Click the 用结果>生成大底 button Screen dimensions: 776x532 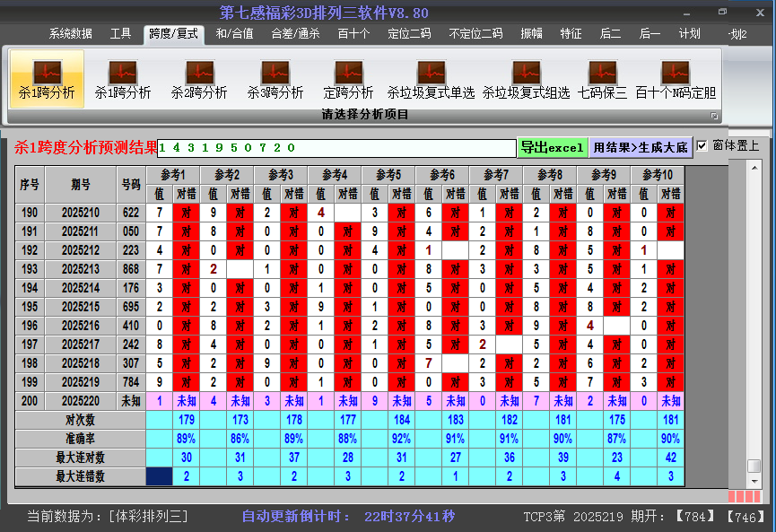(x=641, y=147)
